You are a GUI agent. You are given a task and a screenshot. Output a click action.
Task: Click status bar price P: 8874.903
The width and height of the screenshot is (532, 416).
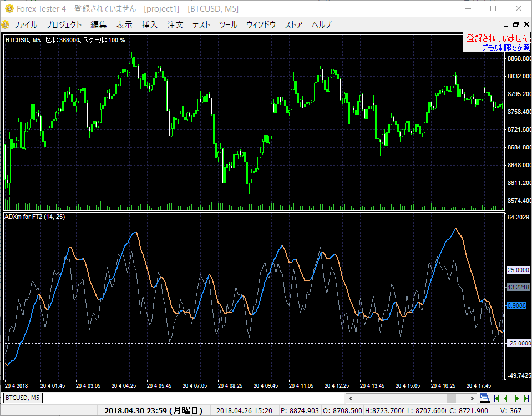[x=300, y=410]
